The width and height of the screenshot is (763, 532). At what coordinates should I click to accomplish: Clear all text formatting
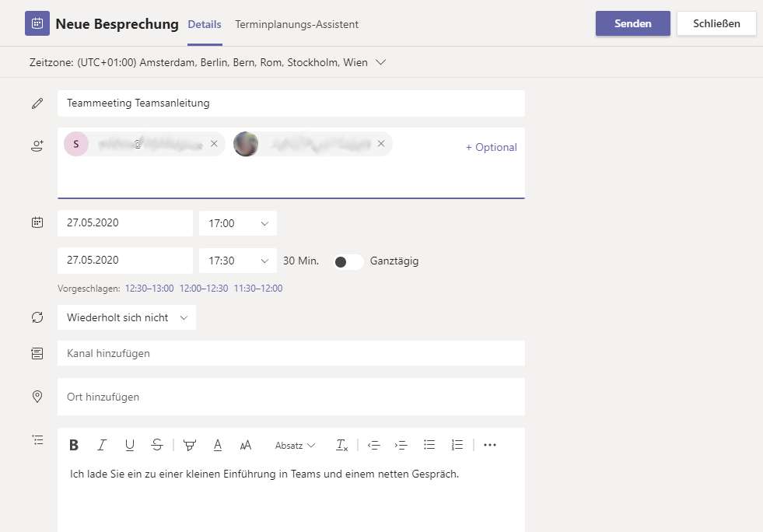coord(341,445)
